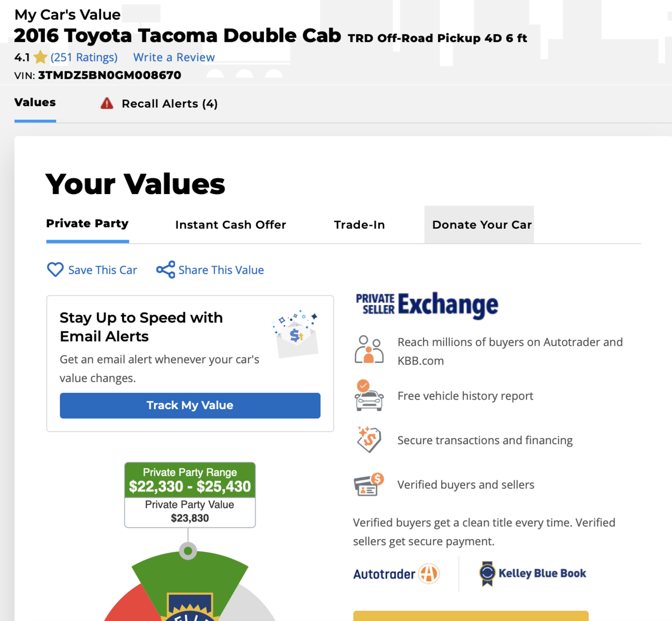Open the Recall Alerts (4) tab
This screenshot has height=621, width=672.
coord(169,103)
